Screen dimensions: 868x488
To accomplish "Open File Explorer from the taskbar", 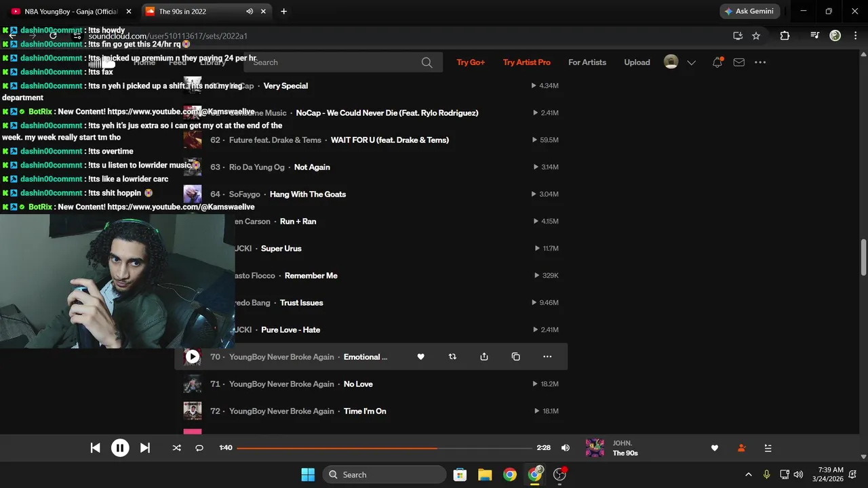I will 485,474.
